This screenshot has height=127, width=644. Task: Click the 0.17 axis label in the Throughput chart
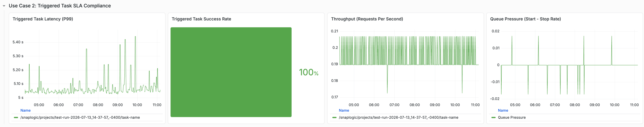(334, 97)
